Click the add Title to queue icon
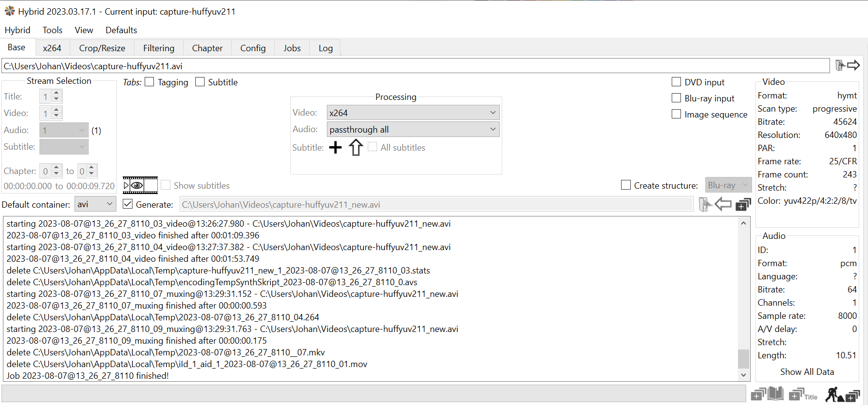The image size is (868, 409). 803,394
